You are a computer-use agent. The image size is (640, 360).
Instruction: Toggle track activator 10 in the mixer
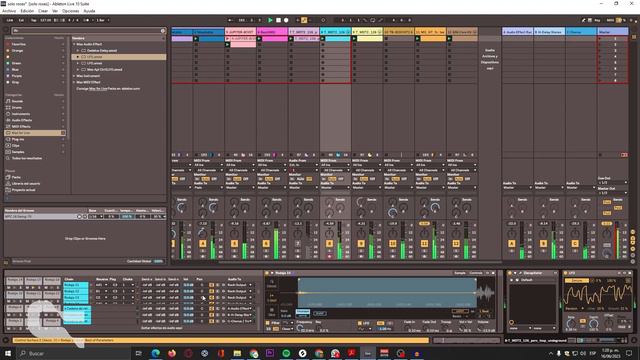(393, 243)
